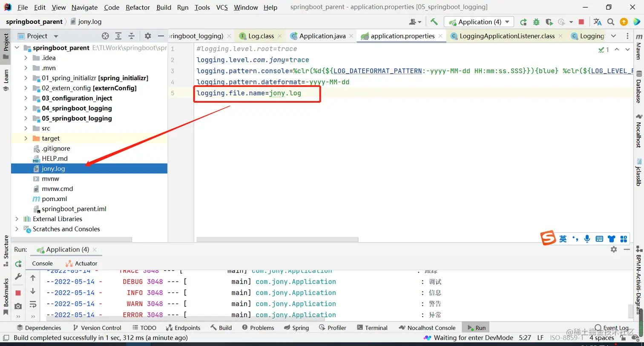Viewport: 644px width, 346px height.
Task: Stop the running application with the red square
Action: [581, 22]
